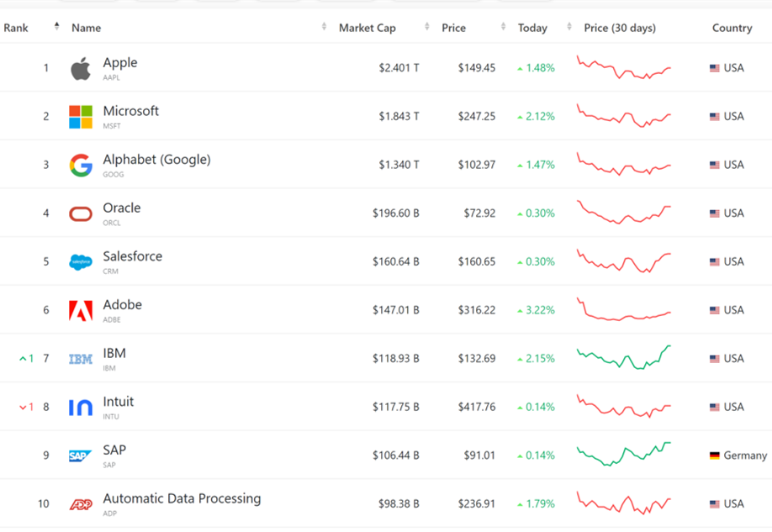Click the Microsoft four-square logo
The width and height of the screenshot is (772, 532).
click(81, 117)
